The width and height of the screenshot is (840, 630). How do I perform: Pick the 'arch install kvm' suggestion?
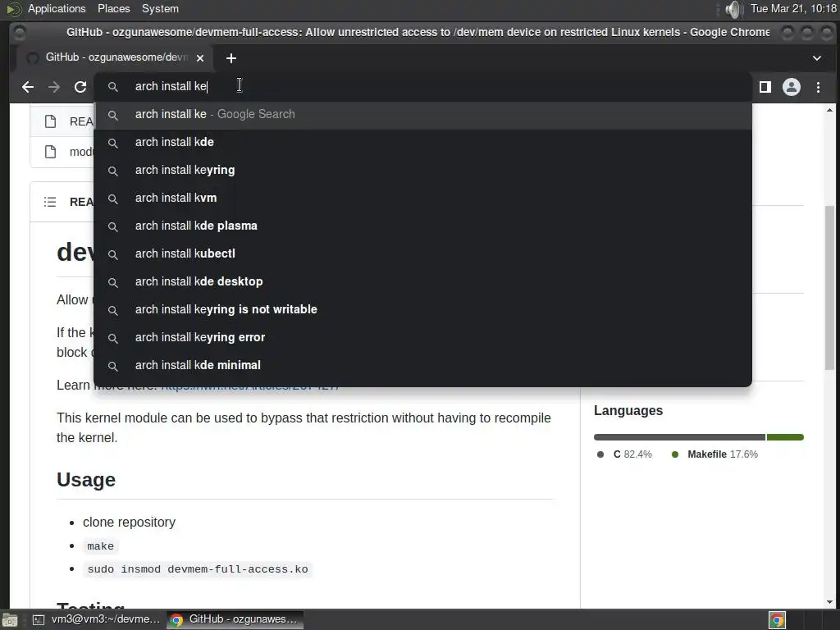[x=422, y=199]
